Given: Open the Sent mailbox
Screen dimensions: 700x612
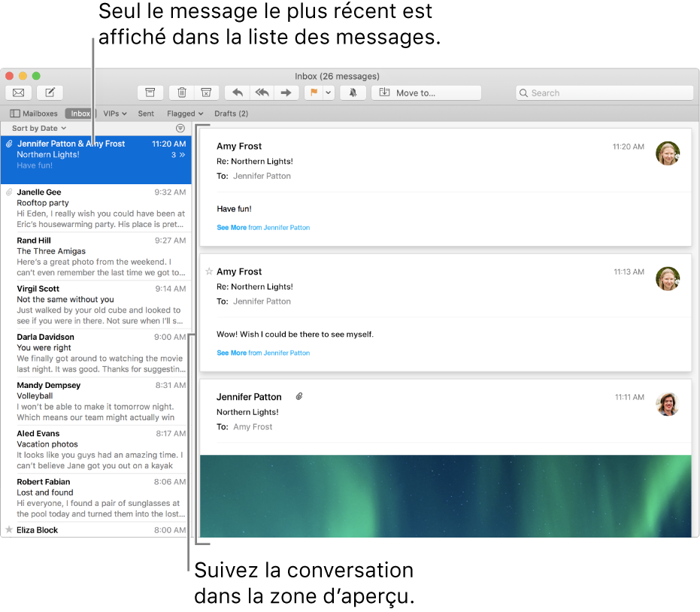Looking at the screenshot, I should (146, 114).
